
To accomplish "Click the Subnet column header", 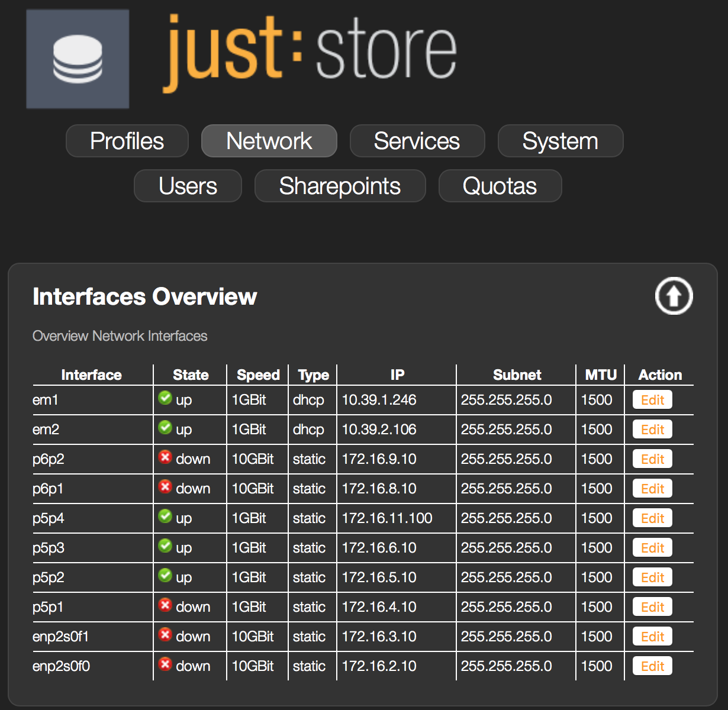I will [517, 375].
